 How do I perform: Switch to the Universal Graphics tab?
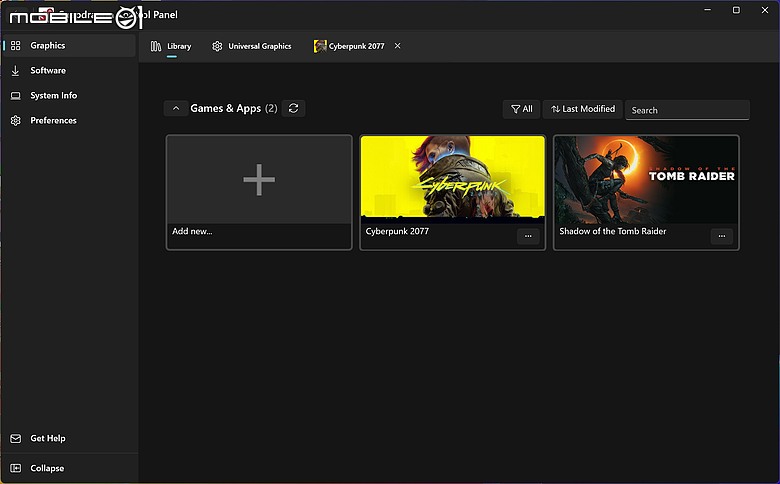tap(252, 46)
